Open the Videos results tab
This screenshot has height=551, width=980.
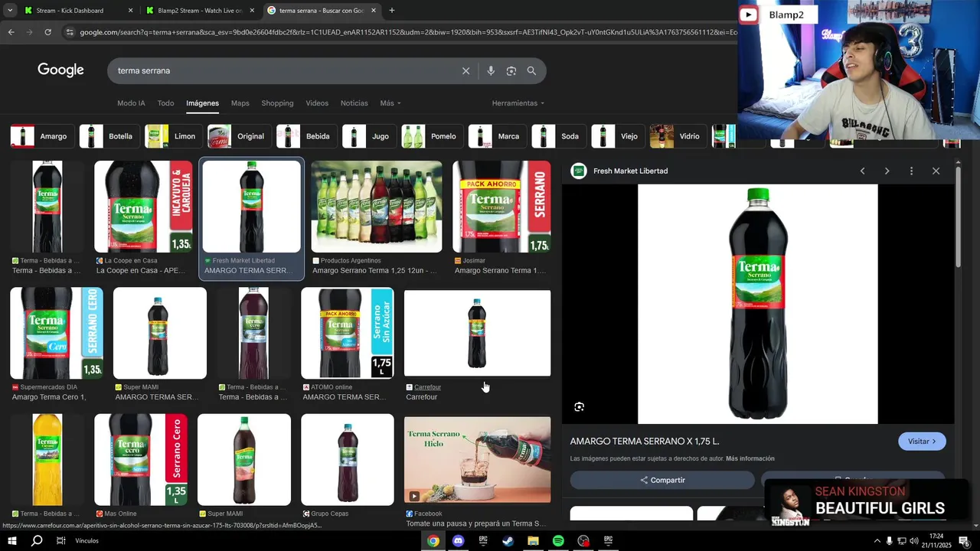[x=317, y=103]
